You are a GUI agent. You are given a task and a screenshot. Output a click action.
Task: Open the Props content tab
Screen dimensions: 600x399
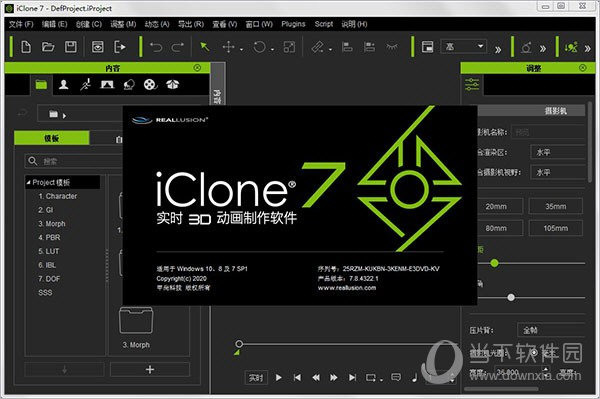129,85
